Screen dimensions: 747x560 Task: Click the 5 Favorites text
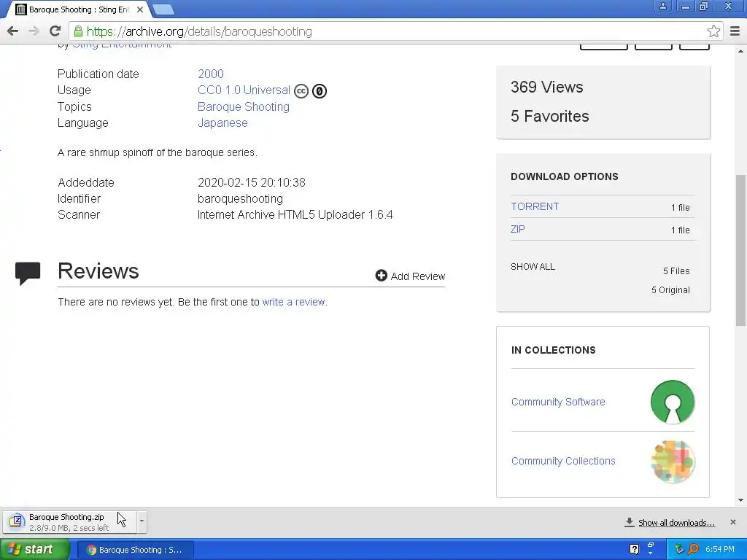550,116
